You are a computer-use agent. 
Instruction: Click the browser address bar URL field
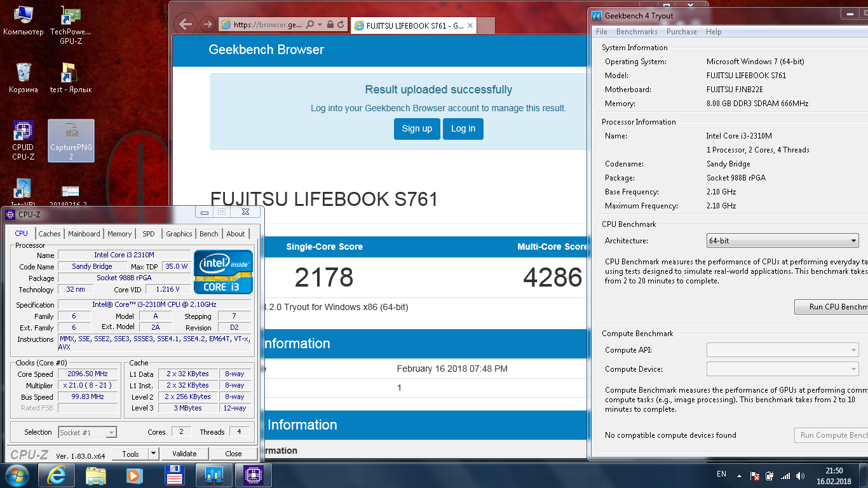point(268,25)
